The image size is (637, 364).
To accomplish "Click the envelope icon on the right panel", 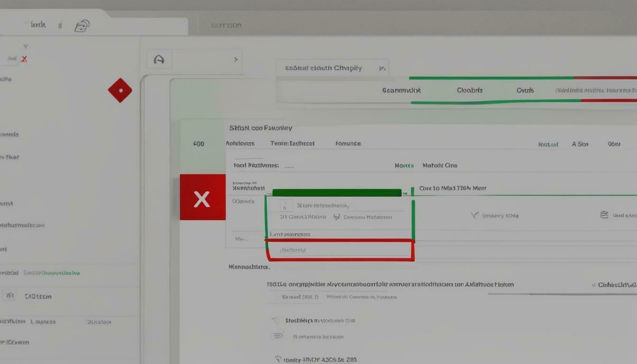I will pyautogui.click(x=604, y=214).
